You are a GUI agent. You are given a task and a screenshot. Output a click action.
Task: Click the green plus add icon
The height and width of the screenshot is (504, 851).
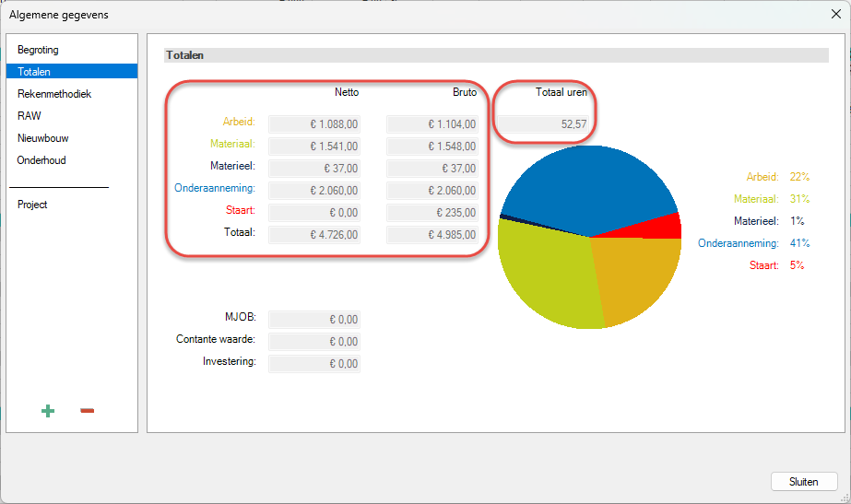tap(48, 411)
